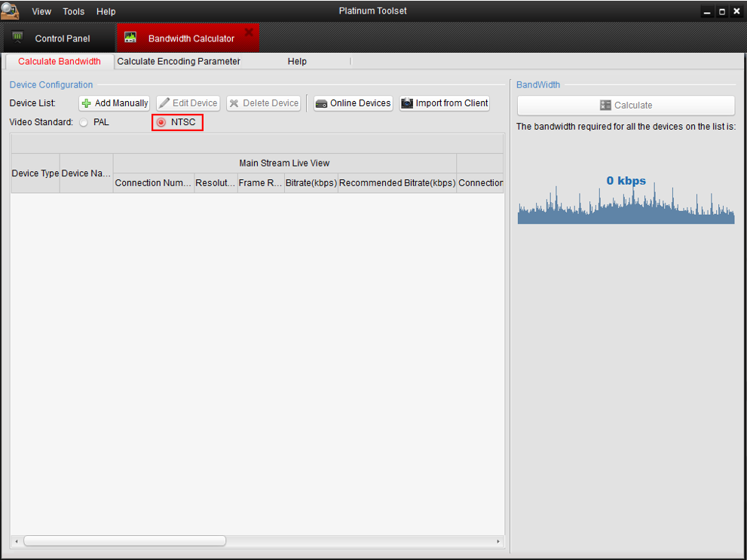Click the horizontal scrollbar thumb
Image resolution: width=747 pixels, height=560 pixels.
click(124, 541)
